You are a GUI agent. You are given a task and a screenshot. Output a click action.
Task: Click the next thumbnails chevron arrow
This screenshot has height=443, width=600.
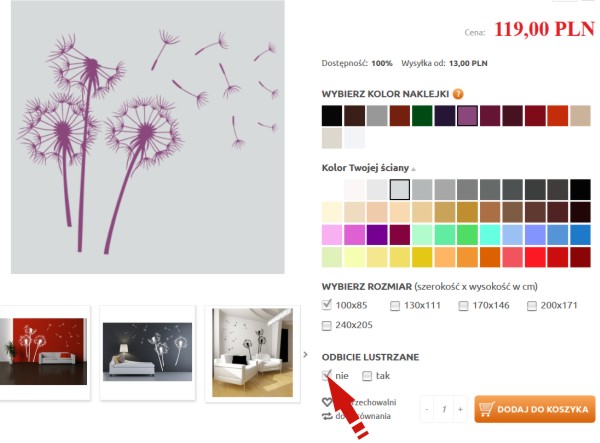pyautogui.click(x=305, y=355)
